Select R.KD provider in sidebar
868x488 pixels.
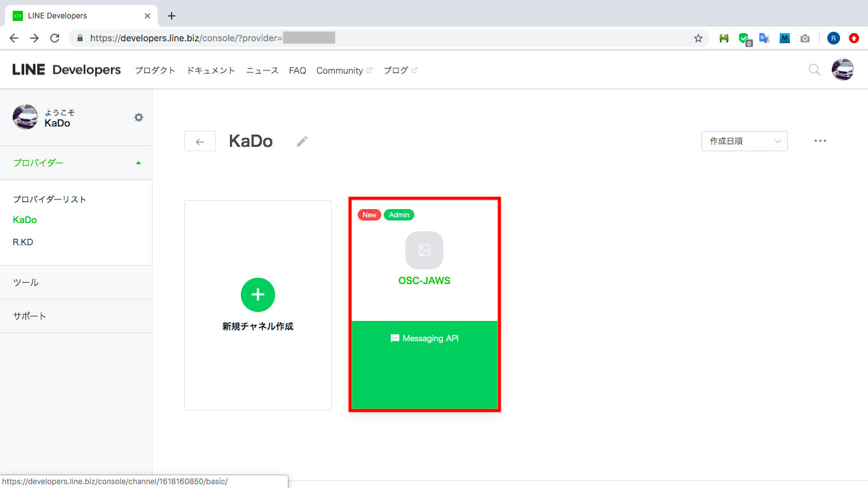23,242
